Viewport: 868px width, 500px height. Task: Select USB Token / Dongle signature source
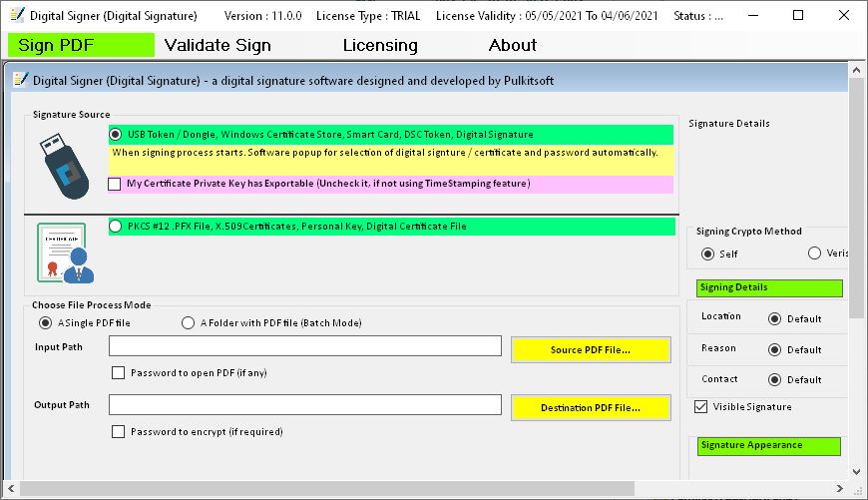115,135
